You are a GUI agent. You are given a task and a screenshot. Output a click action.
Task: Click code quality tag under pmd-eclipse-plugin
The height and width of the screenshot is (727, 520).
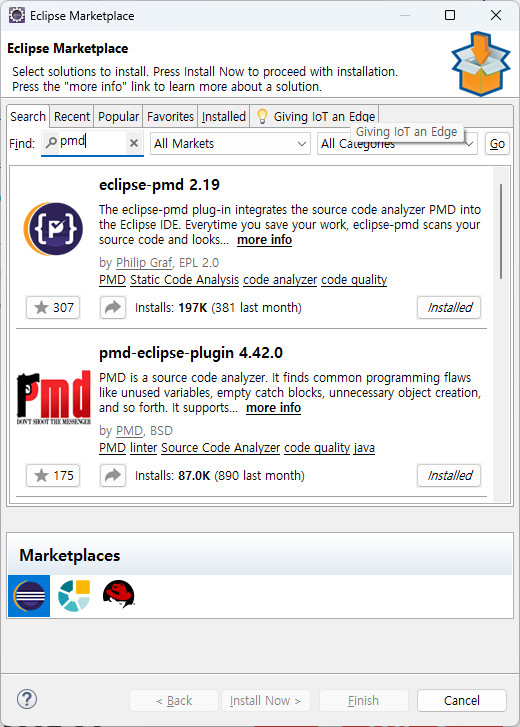317,448
